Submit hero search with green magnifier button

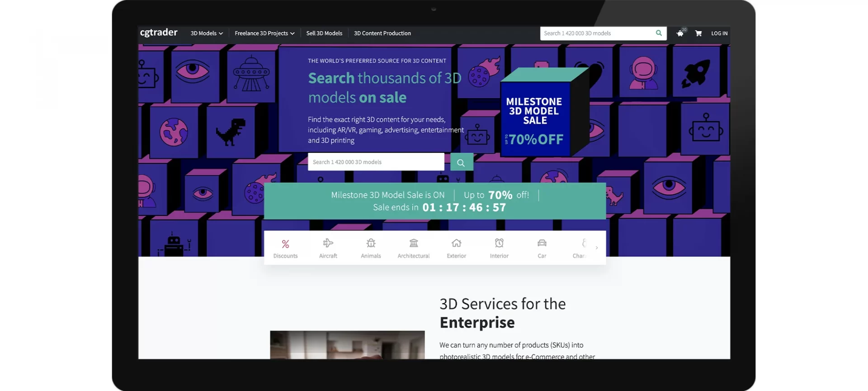[462, 162]
